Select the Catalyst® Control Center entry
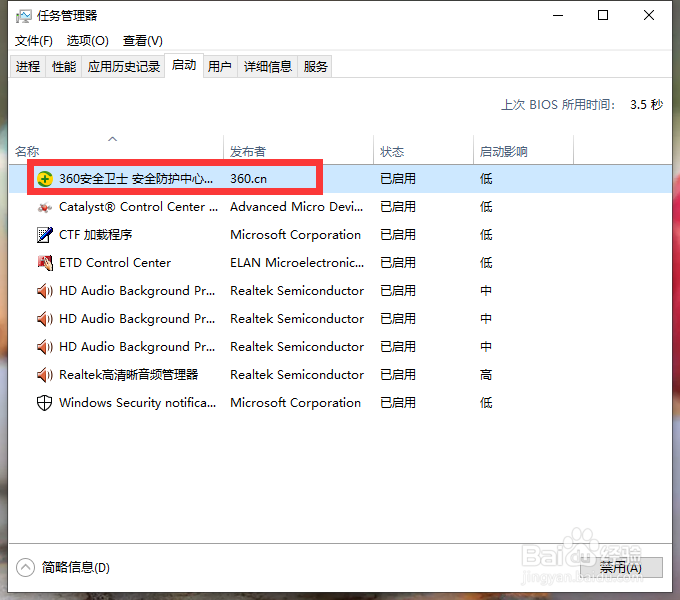 click(138, 207)
